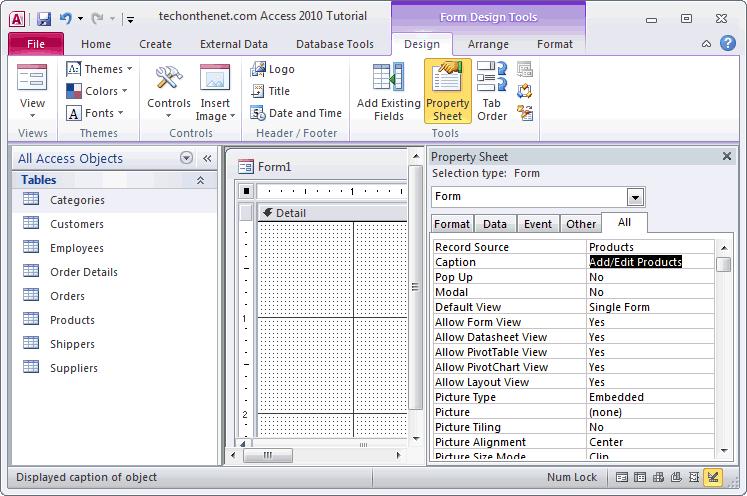Switch to Form View in status bar

(621, 477)
